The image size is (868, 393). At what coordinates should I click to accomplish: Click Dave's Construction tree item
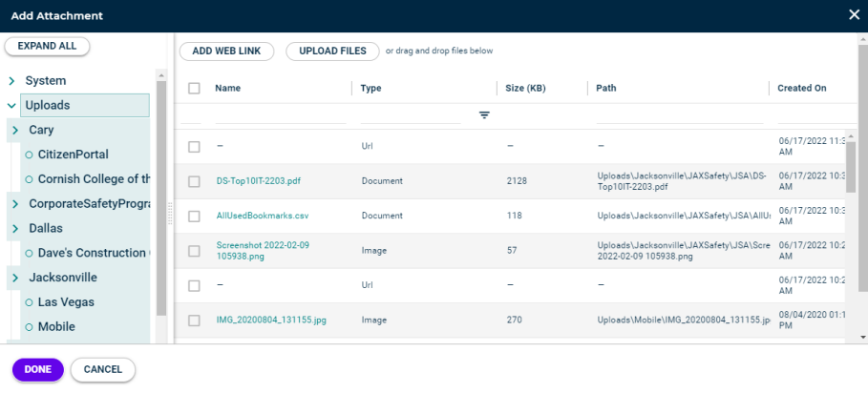tap(94, 253)
